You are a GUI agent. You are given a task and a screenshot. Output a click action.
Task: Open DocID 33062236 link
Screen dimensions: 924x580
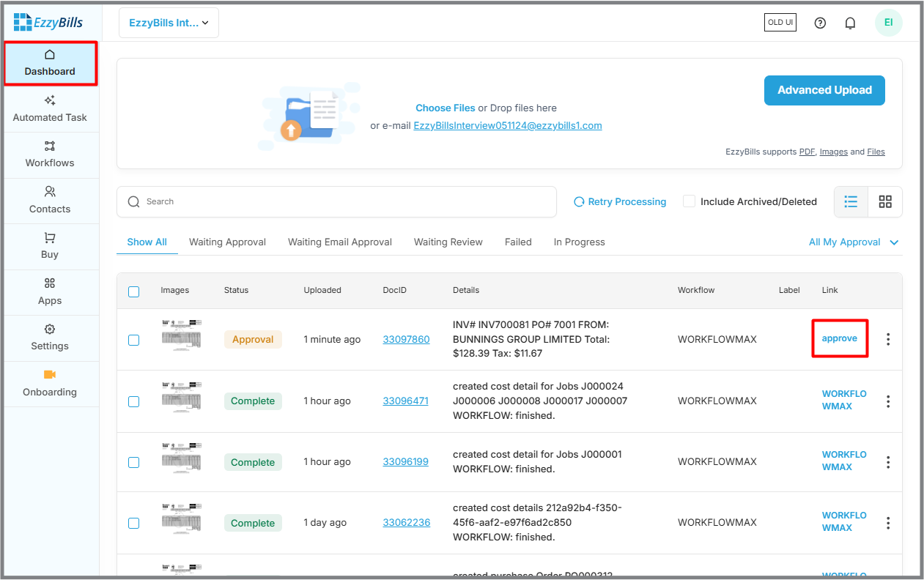pyautogui.click(x=407, y=522)
